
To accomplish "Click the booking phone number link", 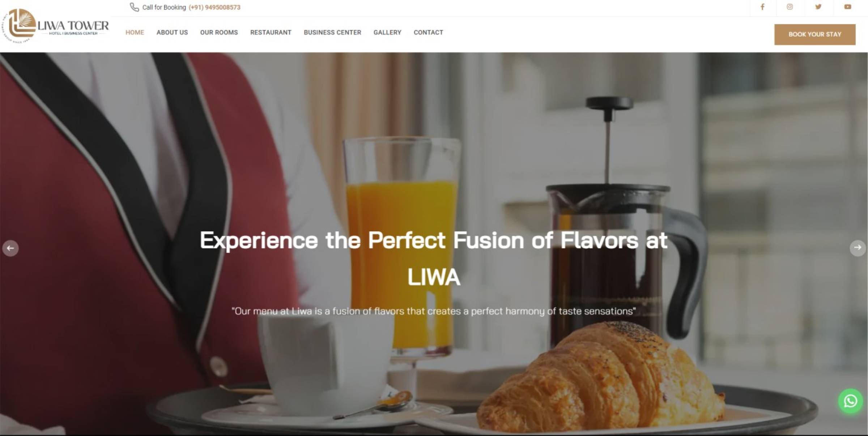I will tap(214, 8).
